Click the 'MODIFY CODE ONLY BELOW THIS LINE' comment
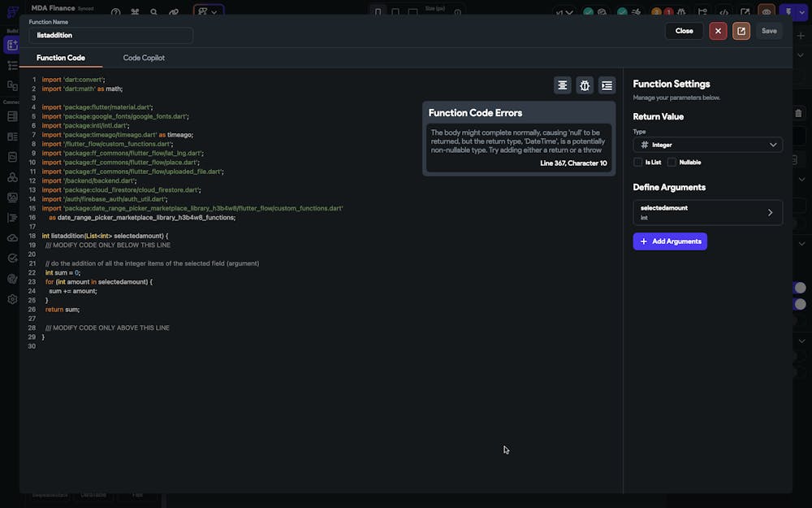 pyautogui.click(x=108, y=245)
